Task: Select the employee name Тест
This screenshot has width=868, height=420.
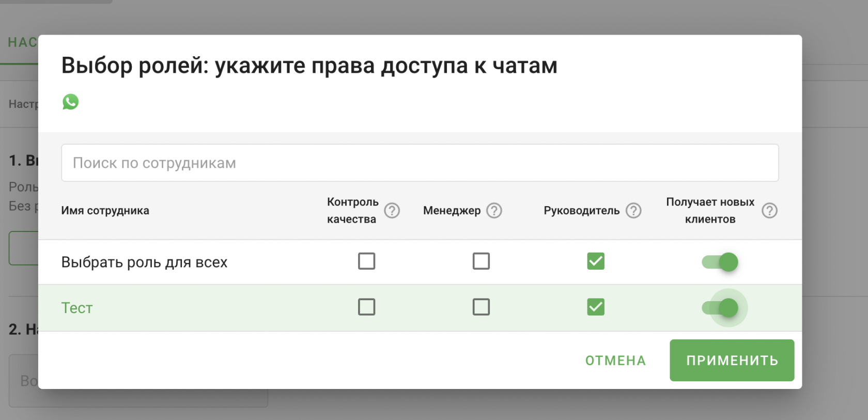Action: tap(77, 308)
